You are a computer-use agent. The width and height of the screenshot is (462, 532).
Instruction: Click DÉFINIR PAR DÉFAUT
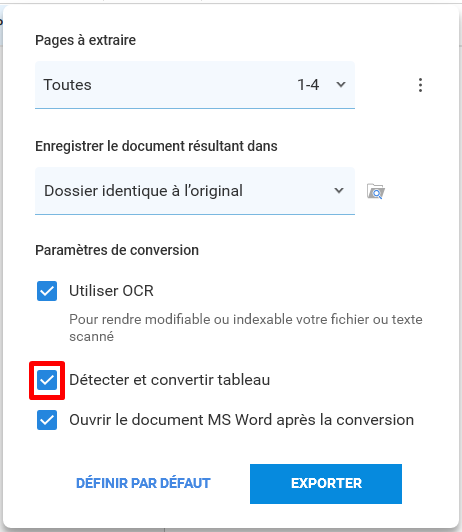click(143, 483)
